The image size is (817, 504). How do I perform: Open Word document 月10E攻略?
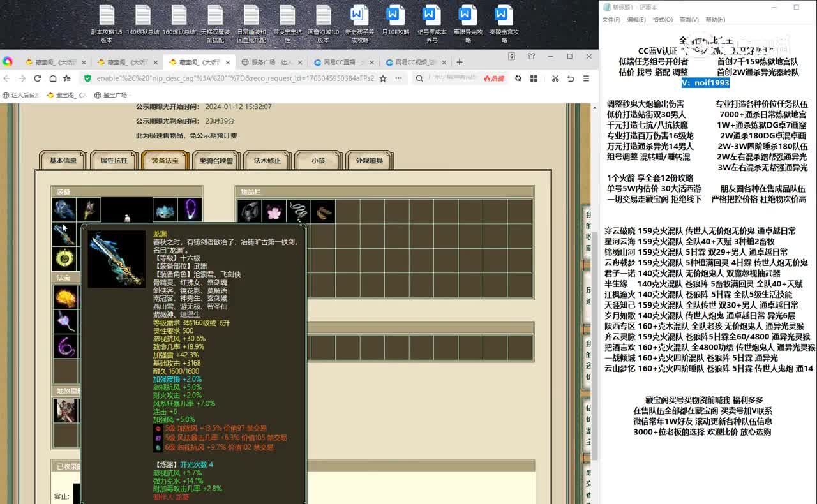pyautogui.click(x=395, y=20)
